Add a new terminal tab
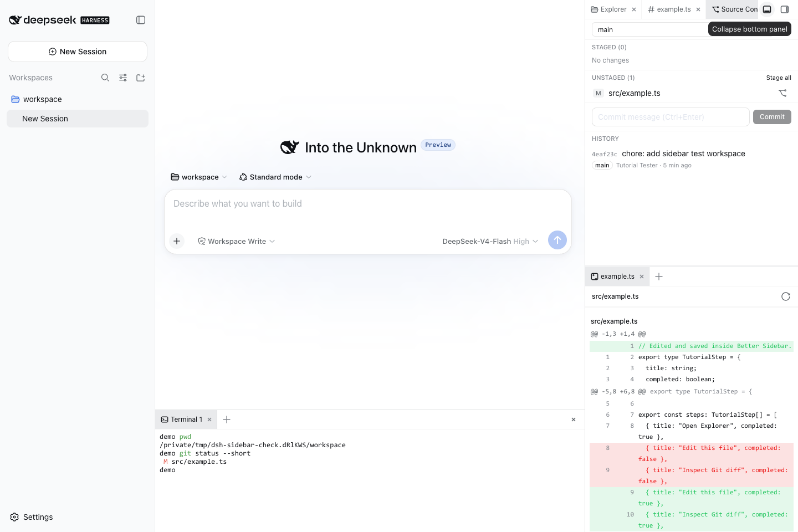The height and width of the screenshot is (532, 798). click(x=227, y=420)
